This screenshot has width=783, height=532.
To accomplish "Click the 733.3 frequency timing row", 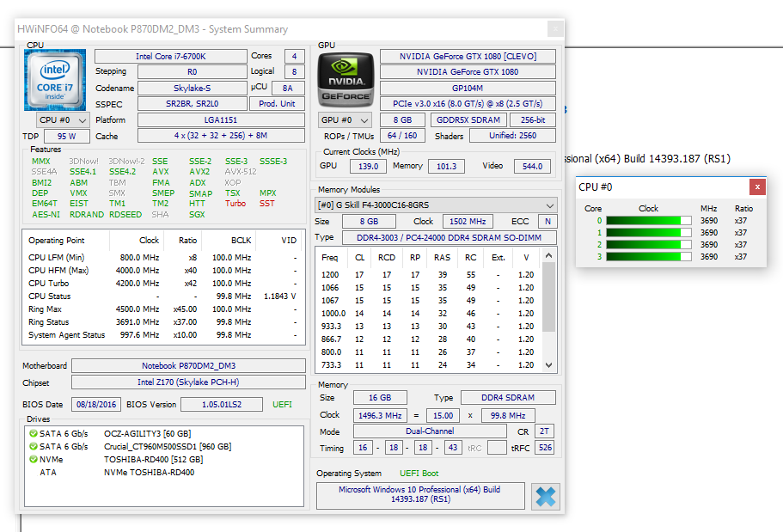I will pyautogui.click(x=430, y=365).
